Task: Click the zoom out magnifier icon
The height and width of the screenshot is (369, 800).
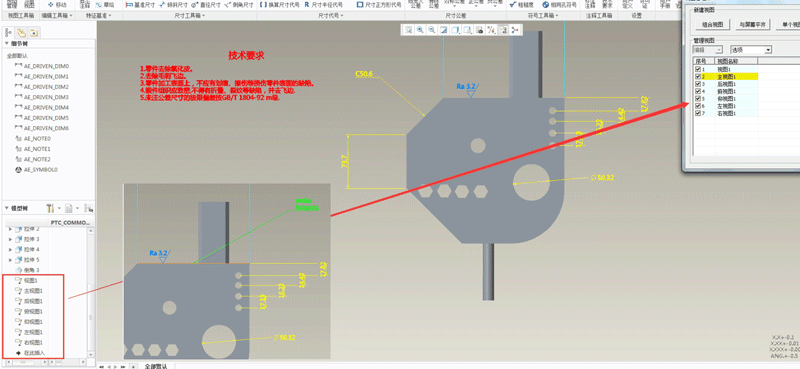Action: (x=432, y=30)
